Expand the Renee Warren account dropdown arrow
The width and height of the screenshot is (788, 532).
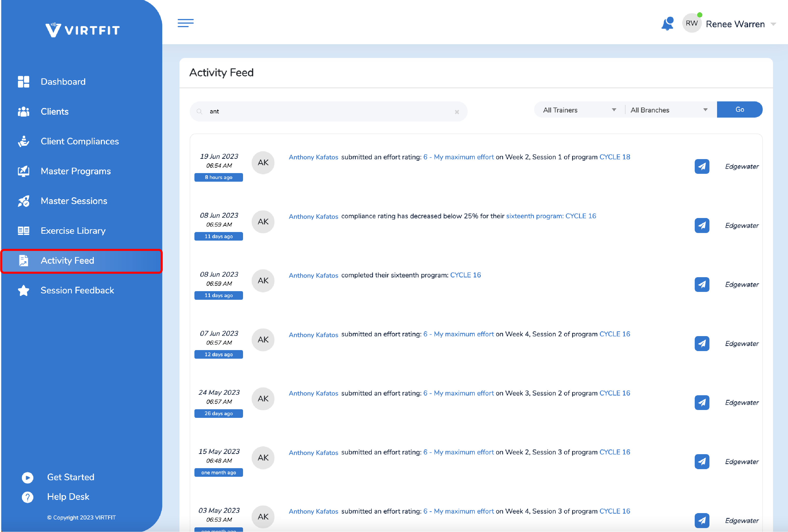773,24
